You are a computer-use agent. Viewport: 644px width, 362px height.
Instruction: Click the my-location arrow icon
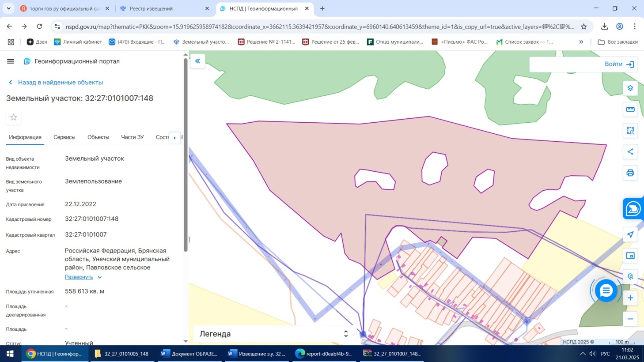630,234
